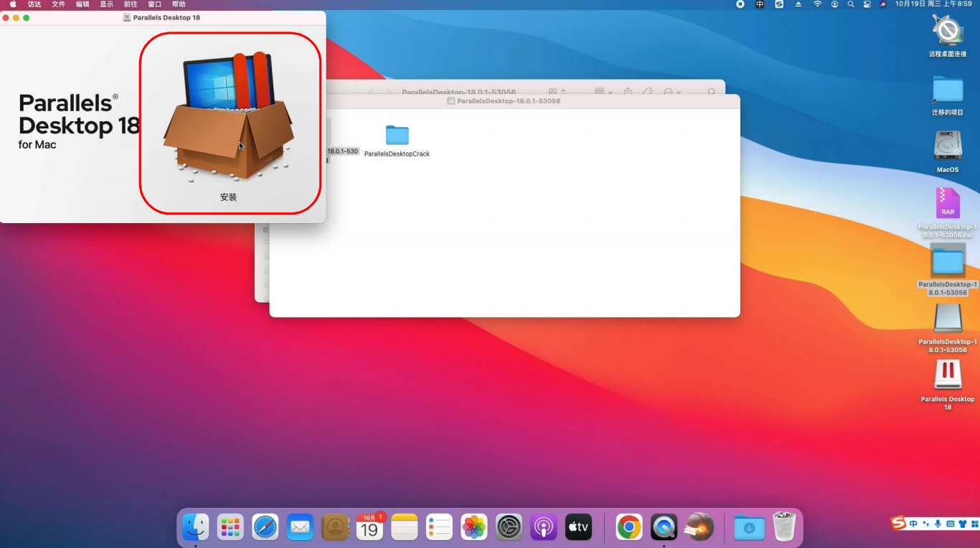Click the eject icon in menu bar
980x548 pixels.
pos(798,4)
